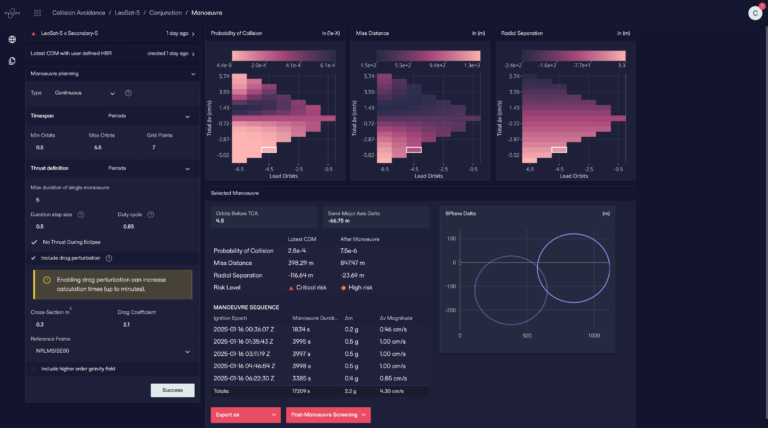Enable Include higher order gravity field
The height and width of the screenshot is (428, 768).
(33, 369)
